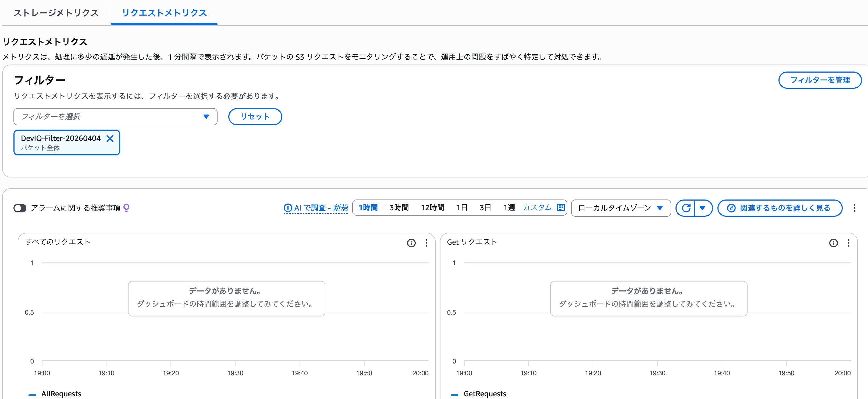Click the refresh icon above the charts

[x=686, y=208]
